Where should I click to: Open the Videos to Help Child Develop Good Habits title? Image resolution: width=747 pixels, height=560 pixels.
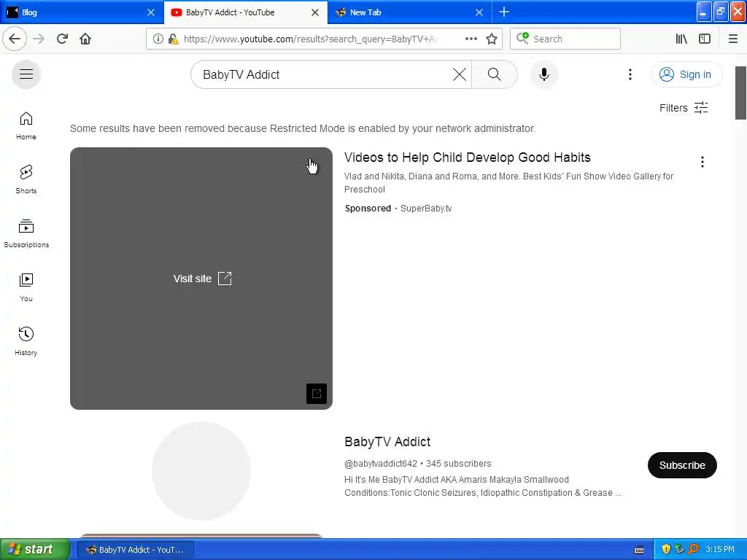(x=468, y=157)
